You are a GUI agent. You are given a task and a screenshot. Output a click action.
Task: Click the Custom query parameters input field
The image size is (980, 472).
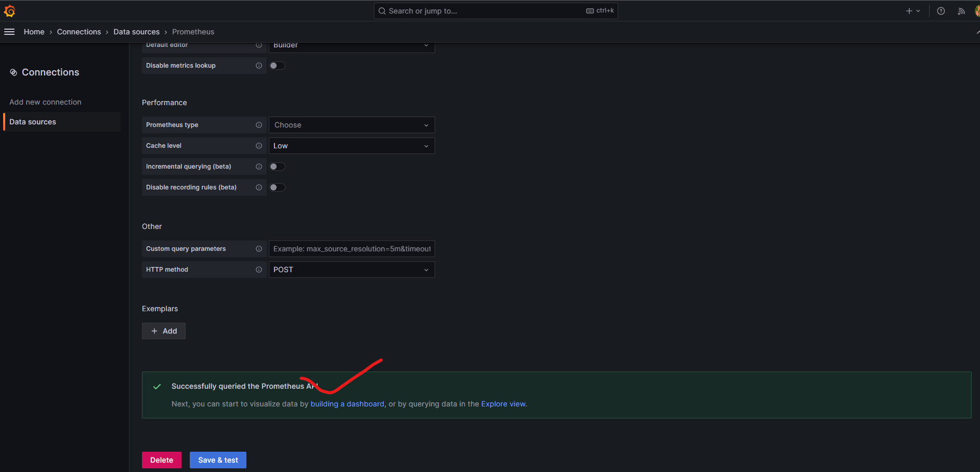point(351,249)
